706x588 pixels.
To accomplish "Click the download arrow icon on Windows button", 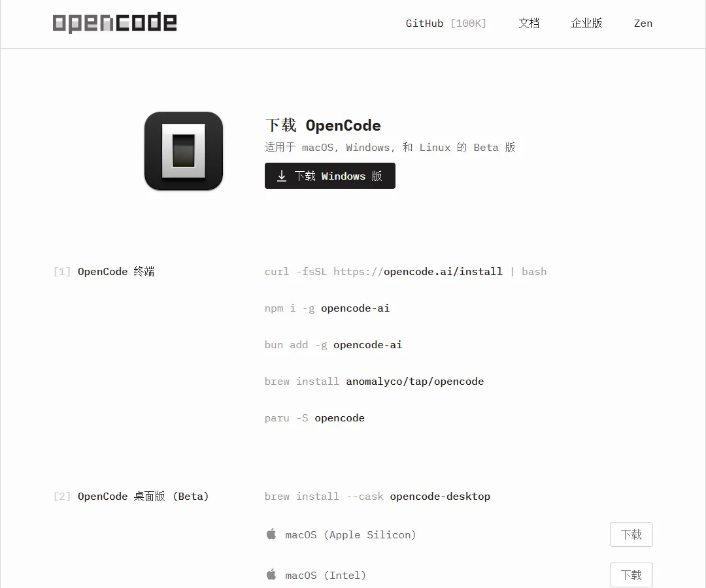I will click(281, 176).
